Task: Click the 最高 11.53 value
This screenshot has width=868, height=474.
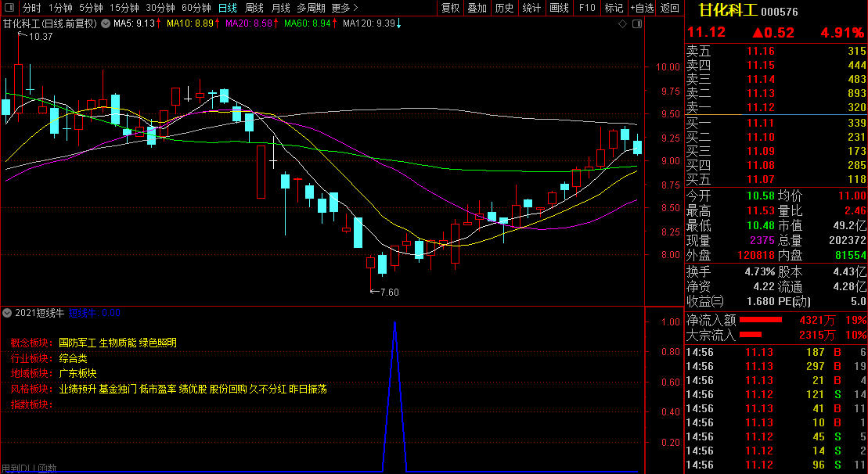Action: [x=761, y=210]
